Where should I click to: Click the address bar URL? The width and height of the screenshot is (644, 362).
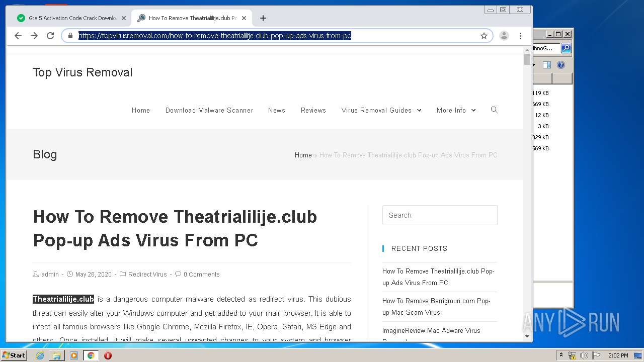pos(215,36)
